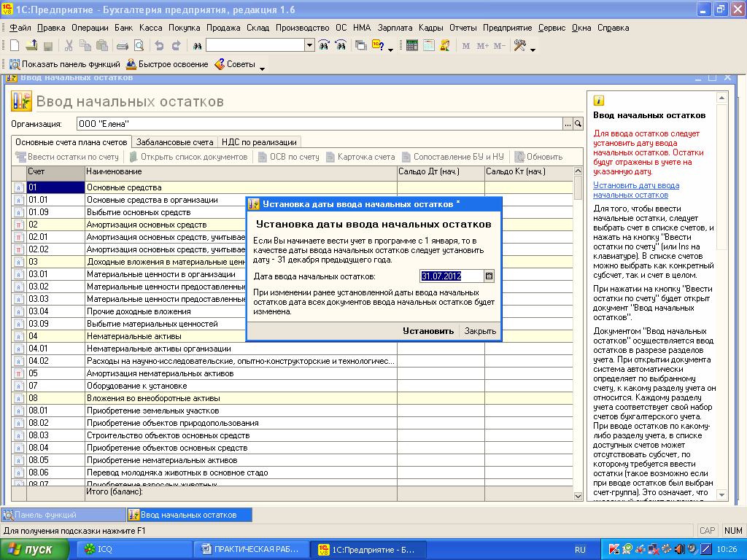Click the windows list icon in toolbar
Screen dimensions: 747x560
pos(361,46)
